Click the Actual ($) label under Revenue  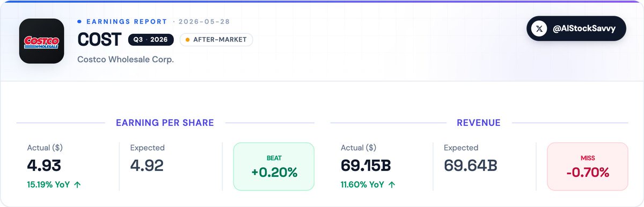(x=359, y=147)
